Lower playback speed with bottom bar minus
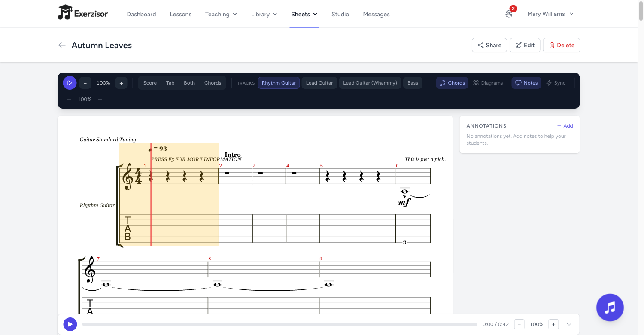 [519, 324]
